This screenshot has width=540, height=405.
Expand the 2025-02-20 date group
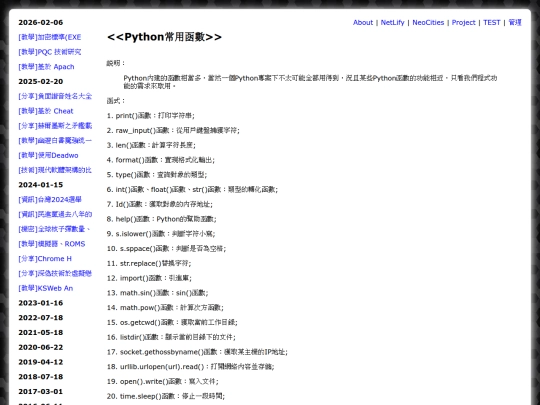click(41, 82)
